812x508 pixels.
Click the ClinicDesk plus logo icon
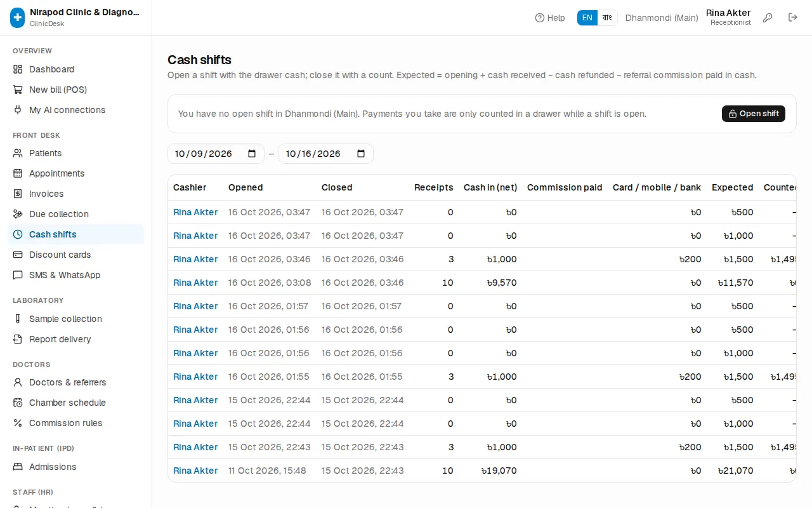click(x=18, y=18)
